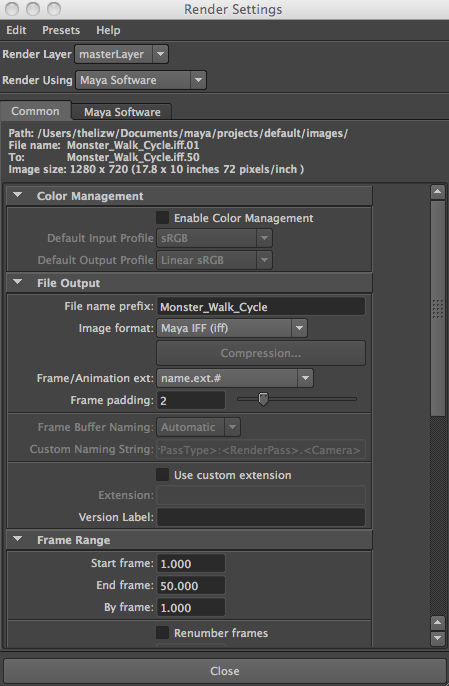Open the Frame Buffer Naming dropdown
This screenshot has height=686, width=449.
pos(199,427)
